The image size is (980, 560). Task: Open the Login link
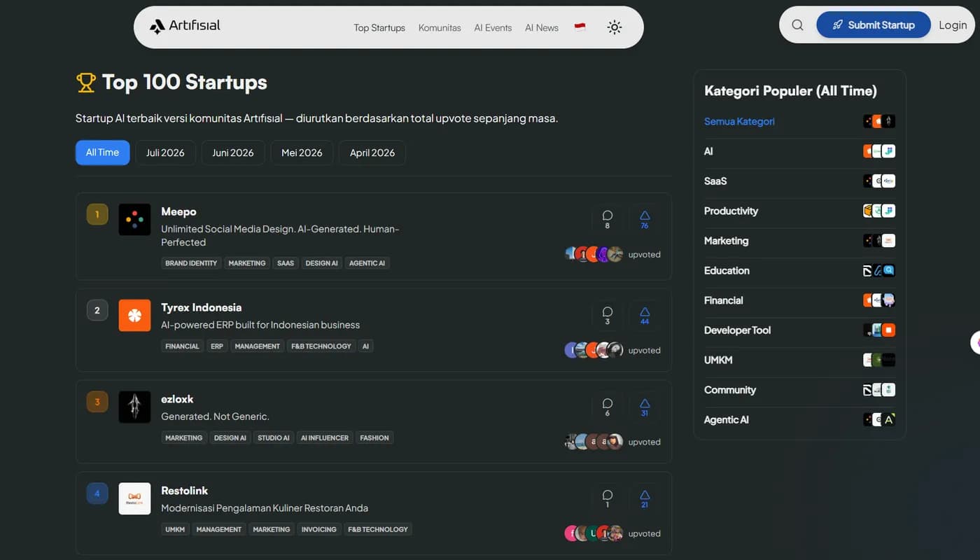point(953,25)
